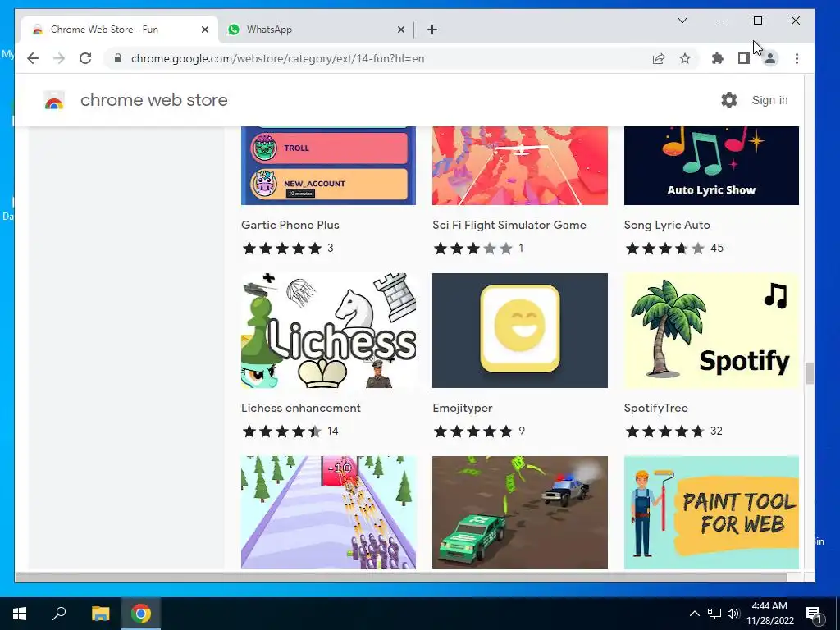840x630 pixels.
Task: Share this page from address bar
Action: pyautogui.click(x=659, y=58)
